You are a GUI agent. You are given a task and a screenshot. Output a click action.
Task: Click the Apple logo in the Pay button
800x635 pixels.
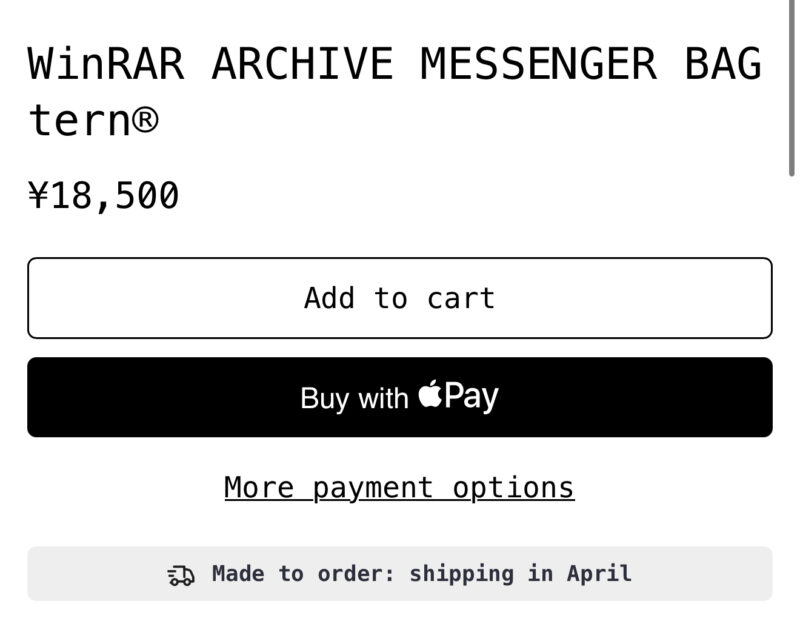(430, 393)
